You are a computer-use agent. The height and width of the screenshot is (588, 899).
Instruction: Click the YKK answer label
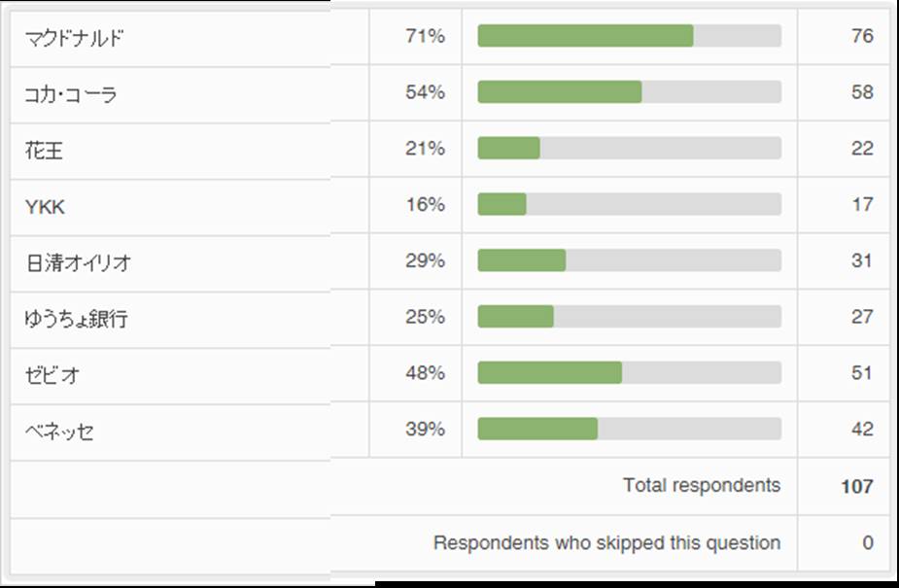46,206
